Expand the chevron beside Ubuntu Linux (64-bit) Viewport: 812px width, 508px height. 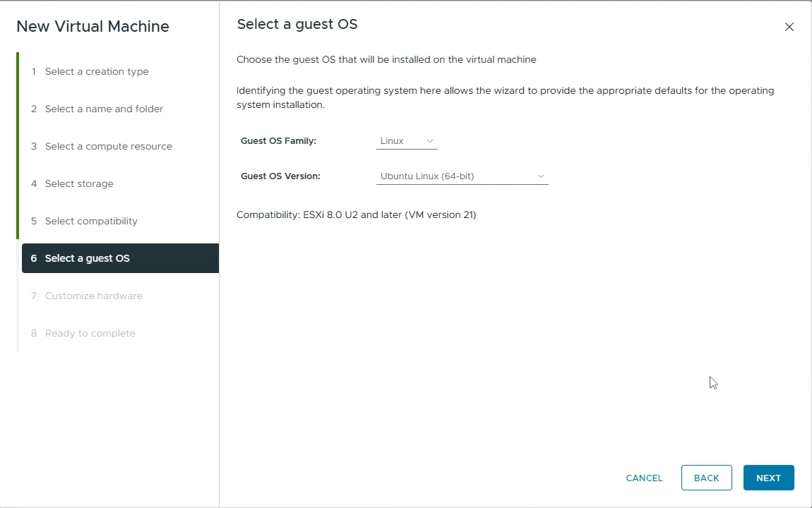pyautogui.click(x=541, y=176)
